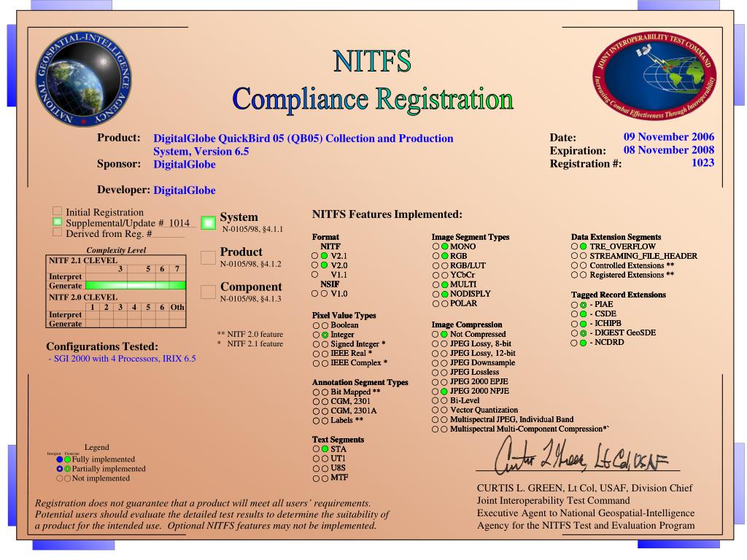Click the green circle beside MONO
The image size is (747, 560).
[444, 246]
